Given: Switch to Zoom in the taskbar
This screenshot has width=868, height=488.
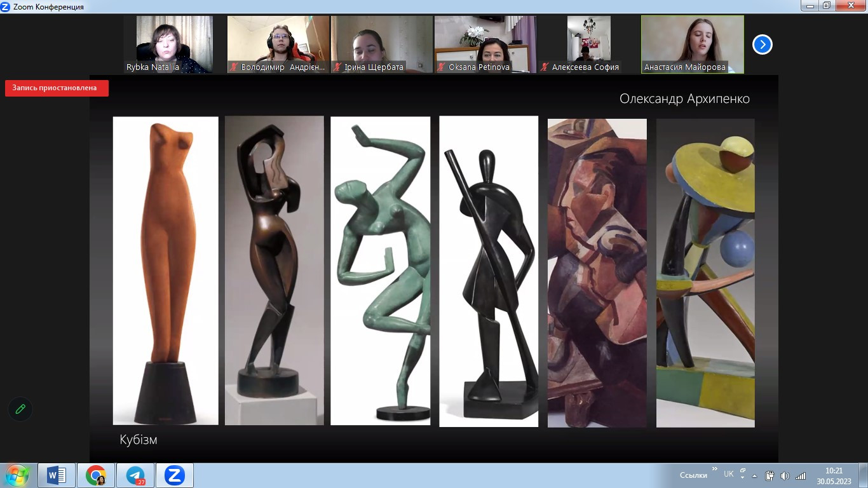Looking at the screenshot, I should point(174,475).
